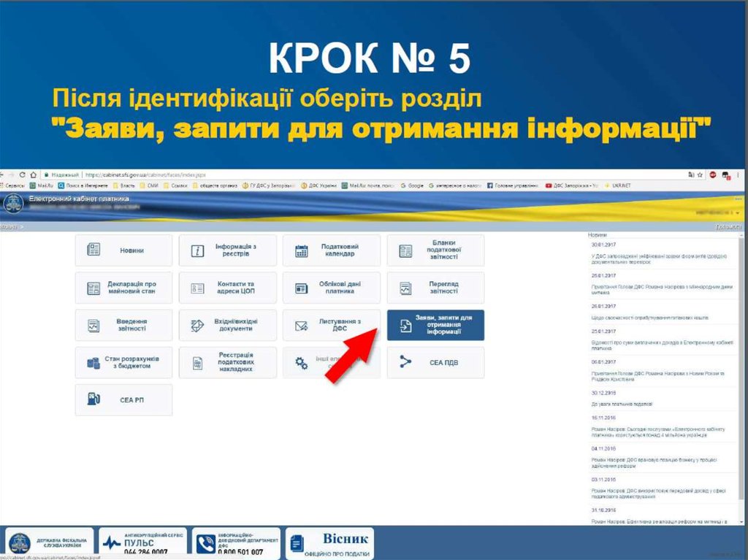Open the Вісник офіційно про податки banner
This screenshot has height=560, width=748.
[x=329, y=543]
